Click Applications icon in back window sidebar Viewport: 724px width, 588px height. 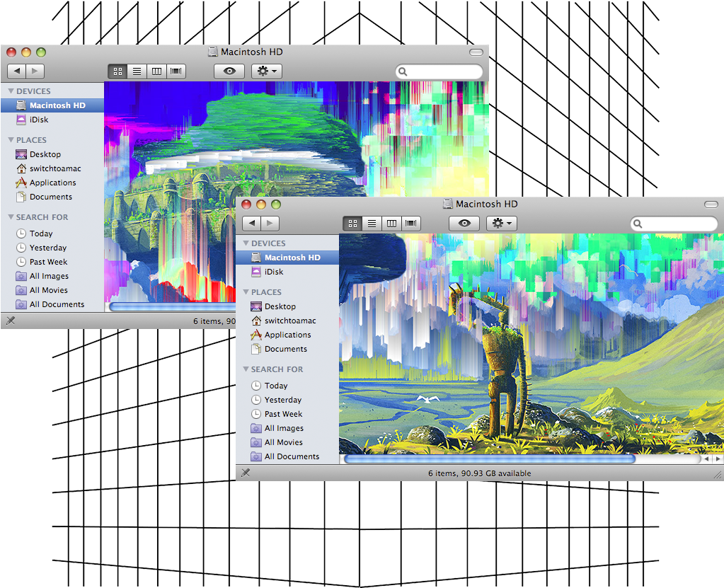coord(21,183)
